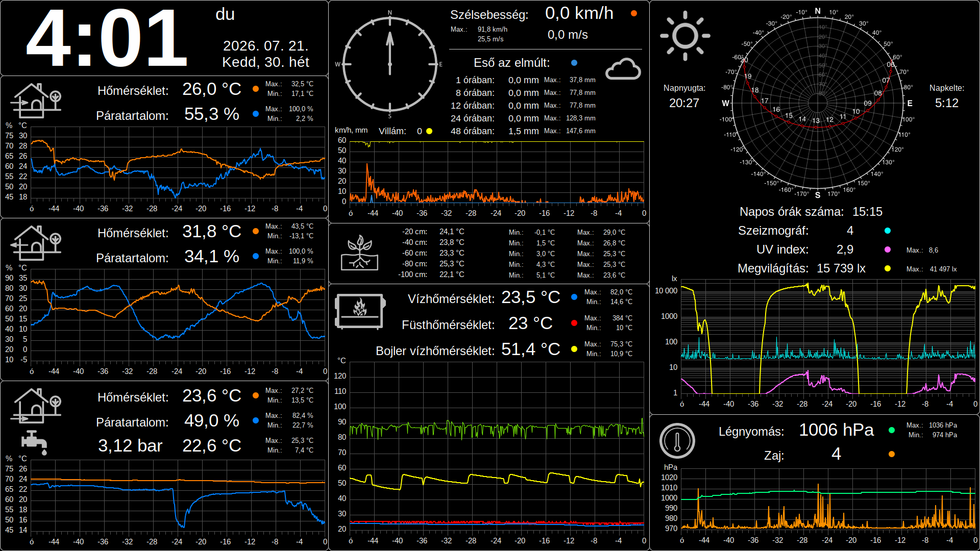
Task: Click the 49,0 % humidity value
Action: (x=212, y=420)
